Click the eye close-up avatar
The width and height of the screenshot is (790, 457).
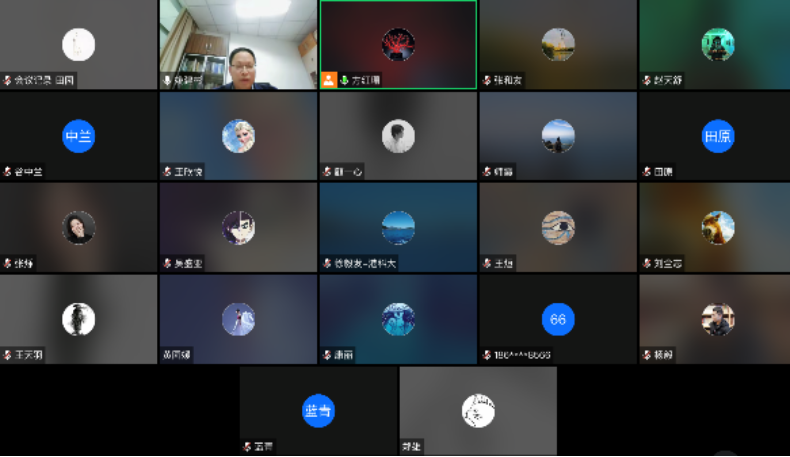coord(558,228)
